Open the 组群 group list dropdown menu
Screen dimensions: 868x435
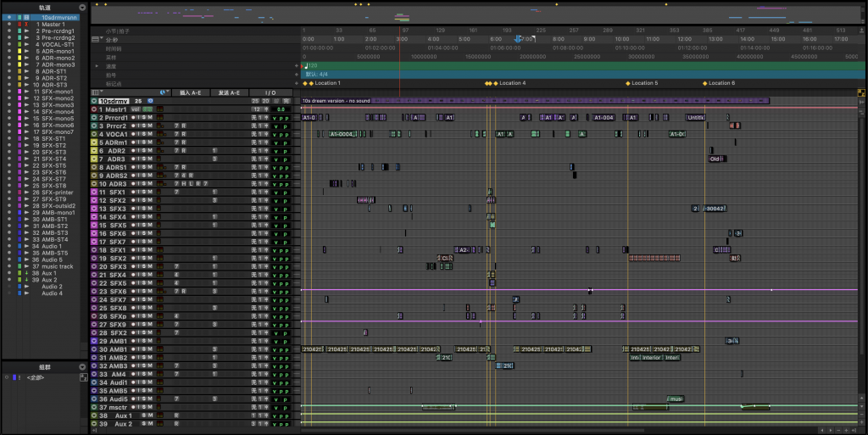[82, 367]
